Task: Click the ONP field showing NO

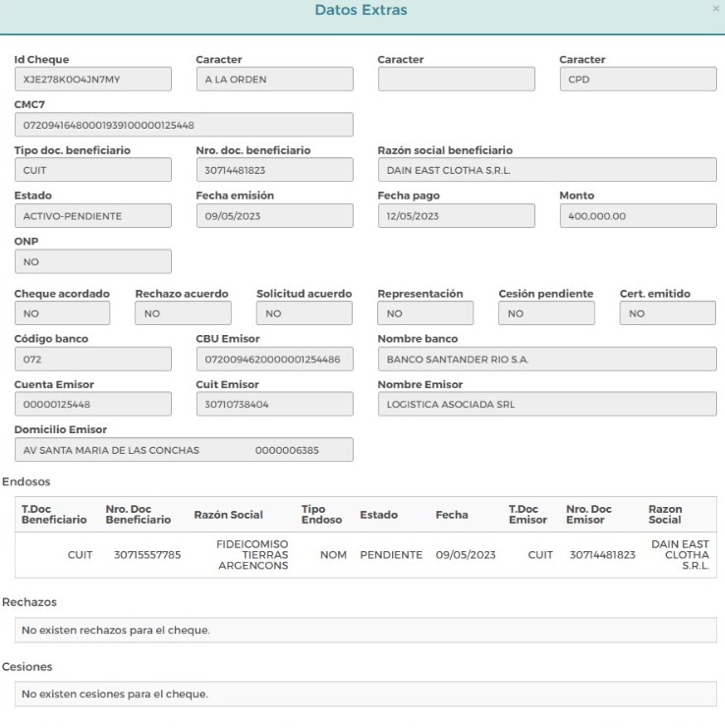Action: tap(92, 261)
